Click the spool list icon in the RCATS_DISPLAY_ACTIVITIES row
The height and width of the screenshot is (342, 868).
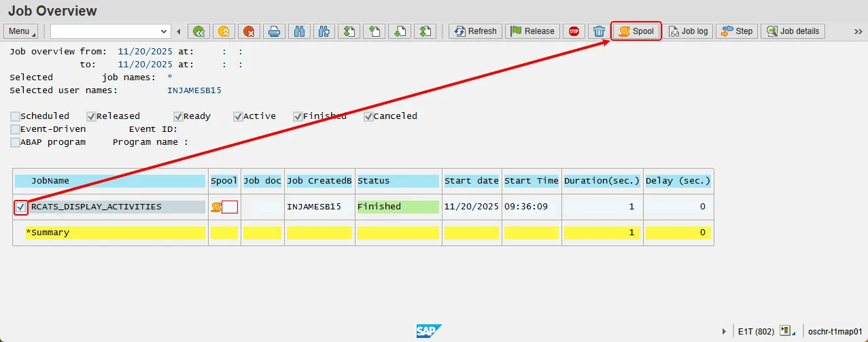pos(216,207)
